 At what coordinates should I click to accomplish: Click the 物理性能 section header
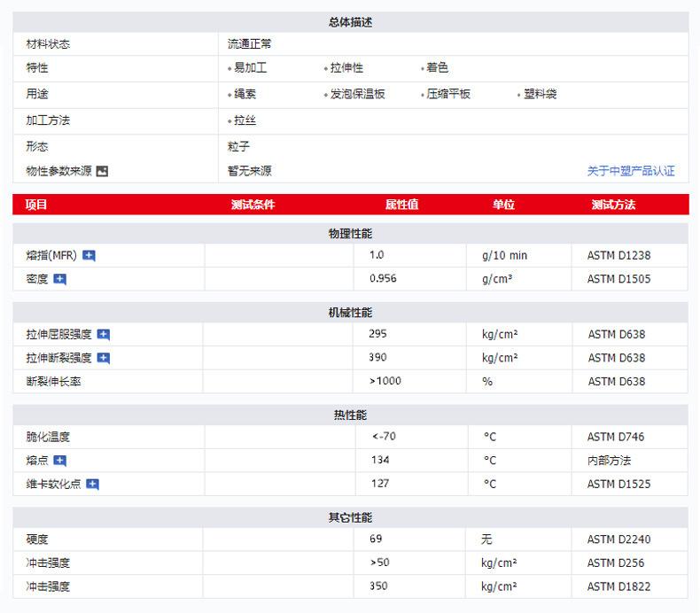pos(350,234)
